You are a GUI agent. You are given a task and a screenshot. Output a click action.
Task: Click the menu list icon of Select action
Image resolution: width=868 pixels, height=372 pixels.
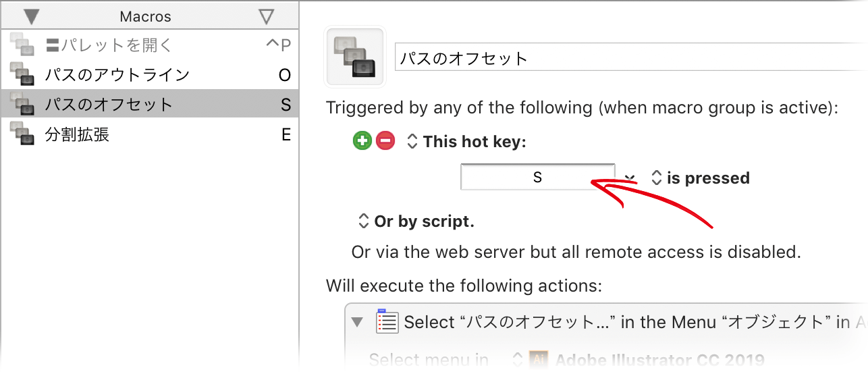[387, 321]
